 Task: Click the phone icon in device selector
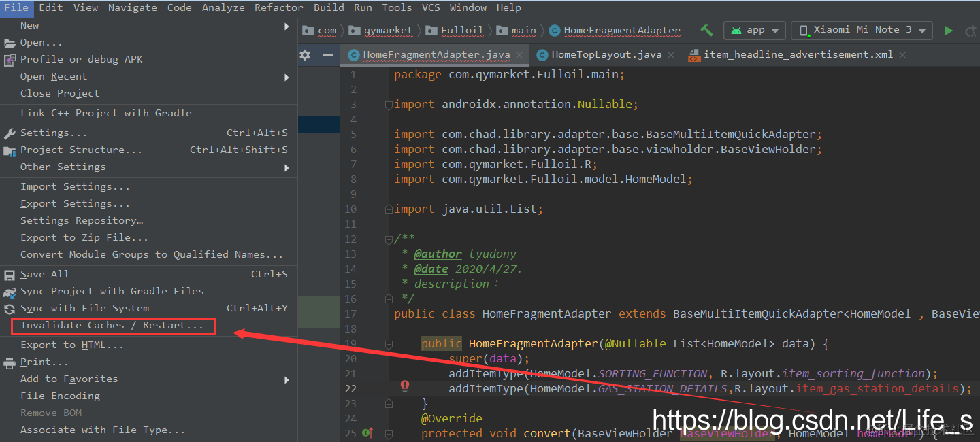point(804,30)
